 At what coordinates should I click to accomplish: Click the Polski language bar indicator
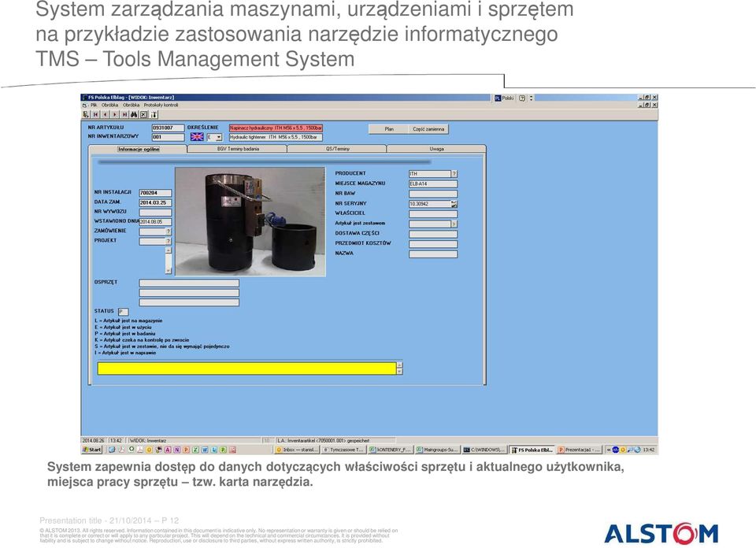(x=504, y=98)
